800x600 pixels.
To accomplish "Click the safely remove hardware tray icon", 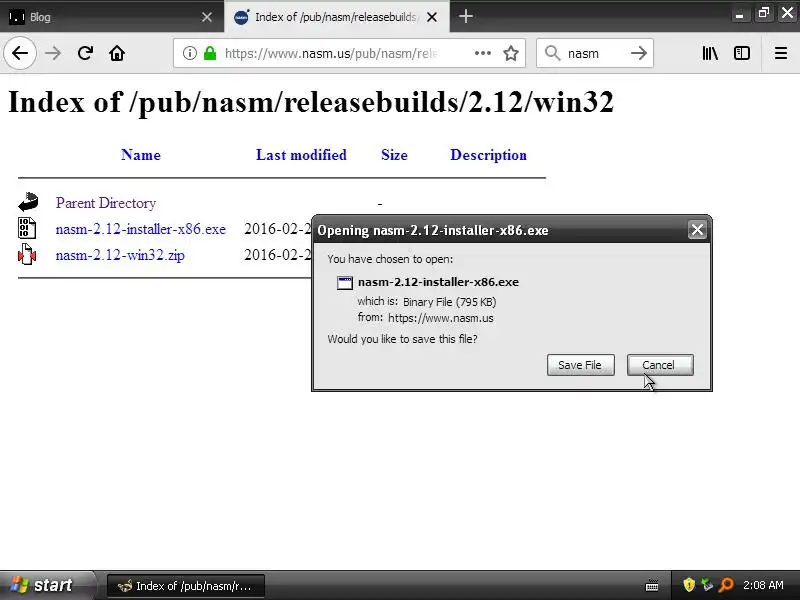I will [707, 585].
